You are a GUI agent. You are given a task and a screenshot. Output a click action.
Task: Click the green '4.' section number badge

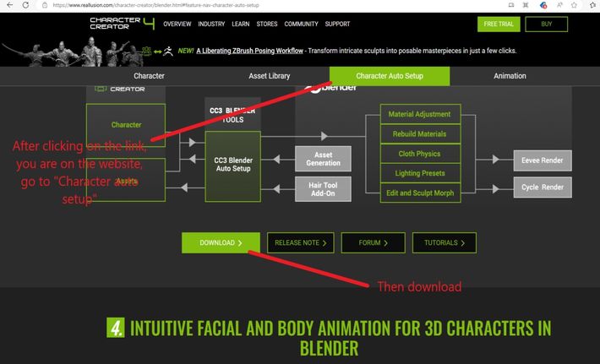click(x=116, y=328)
